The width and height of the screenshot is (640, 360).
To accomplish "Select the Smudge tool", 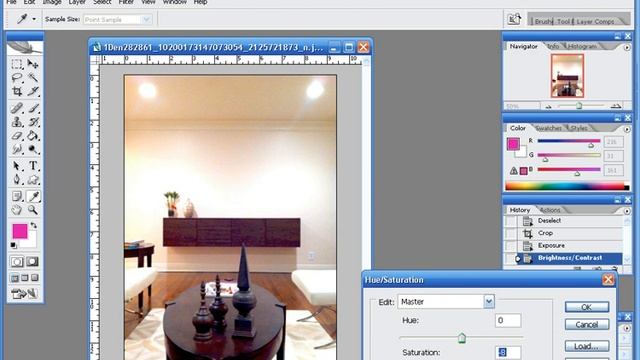I will click(x=17, y=149).
